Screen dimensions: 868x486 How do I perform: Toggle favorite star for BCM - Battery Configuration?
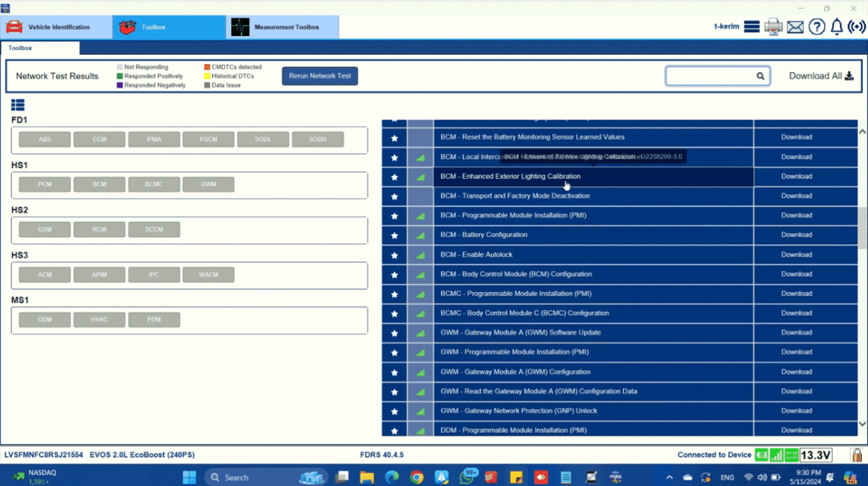pyautogui.click(x=394, y=236)
